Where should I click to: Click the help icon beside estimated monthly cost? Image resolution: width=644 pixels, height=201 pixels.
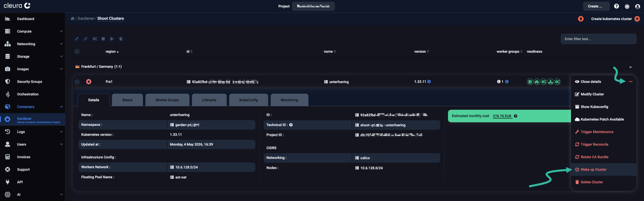pyautogui.click(x=516, y=116)
